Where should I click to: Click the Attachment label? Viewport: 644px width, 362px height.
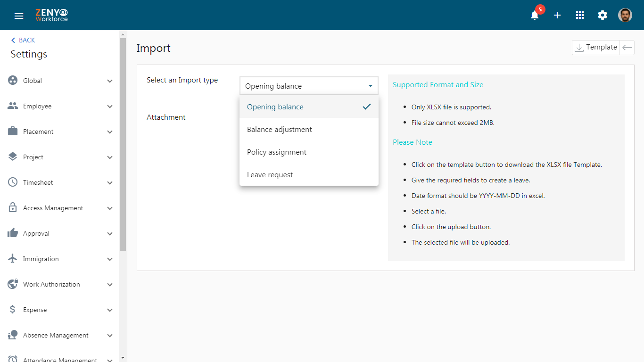166,117
